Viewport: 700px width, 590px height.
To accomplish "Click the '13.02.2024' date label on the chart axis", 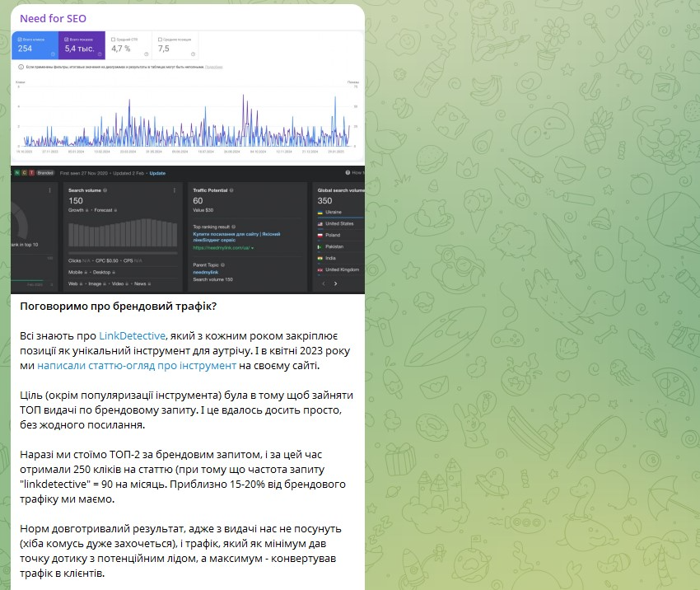I will point(102,152).
